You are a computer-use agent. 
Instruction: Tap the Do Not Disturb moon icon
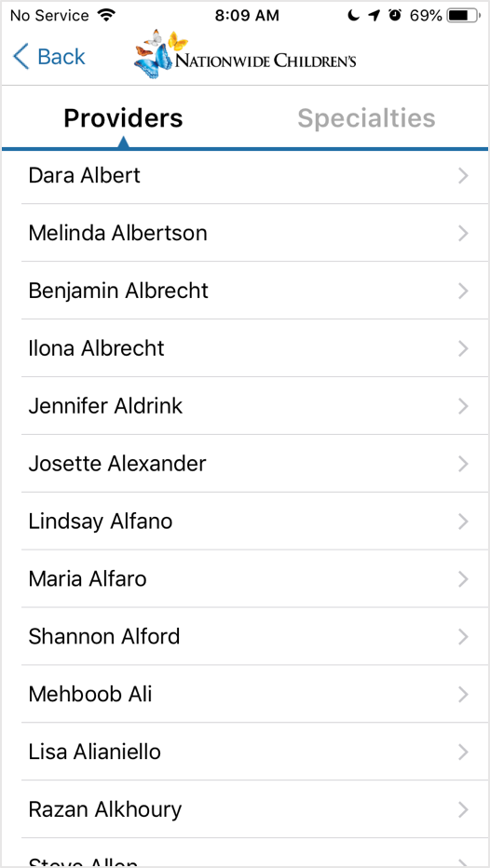pos(353,16)
